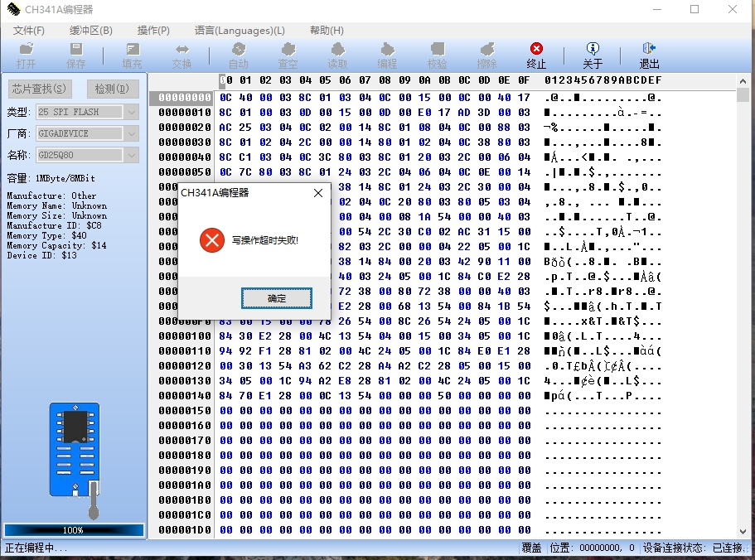Click the Device ID: $13 line
The width and height of the screenshot is (755, 560).
pos(41,255)
